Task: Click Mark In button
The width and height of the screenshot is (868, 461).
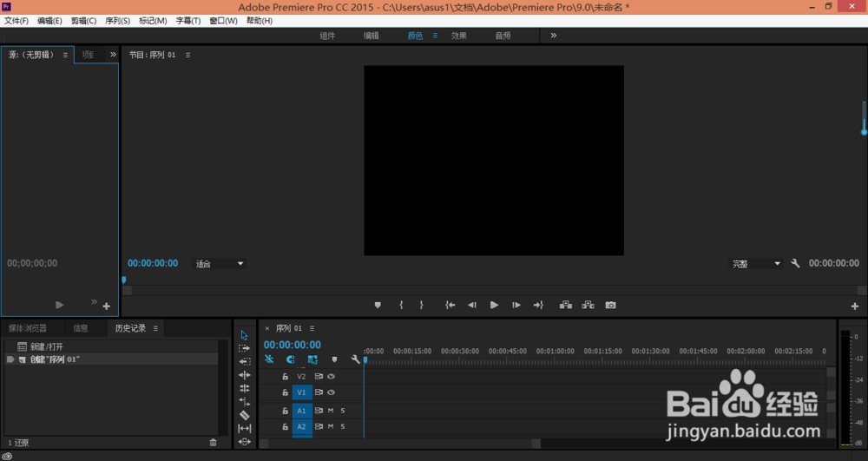Action: tap(401, 305)
